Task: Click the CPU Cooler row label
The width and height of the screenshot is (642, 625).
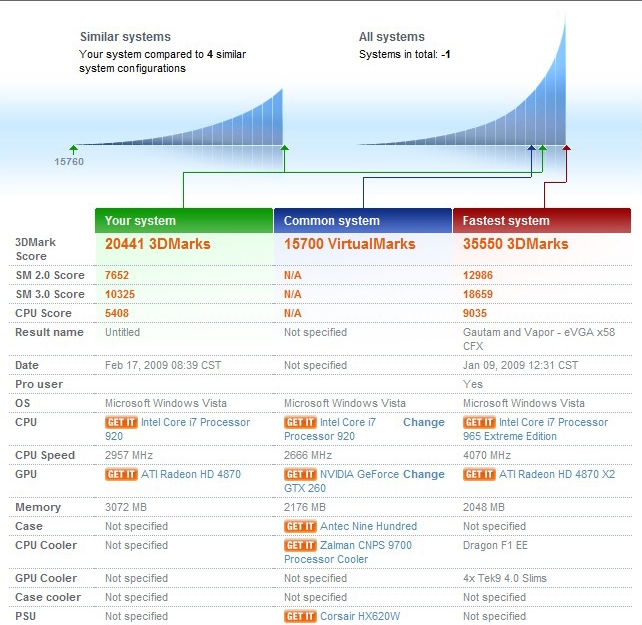Action: click(x=46, y=545)
